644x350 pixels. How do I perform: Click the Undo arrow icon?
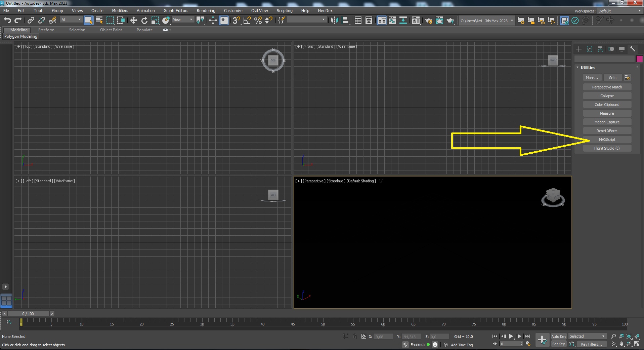coord(7,21)
